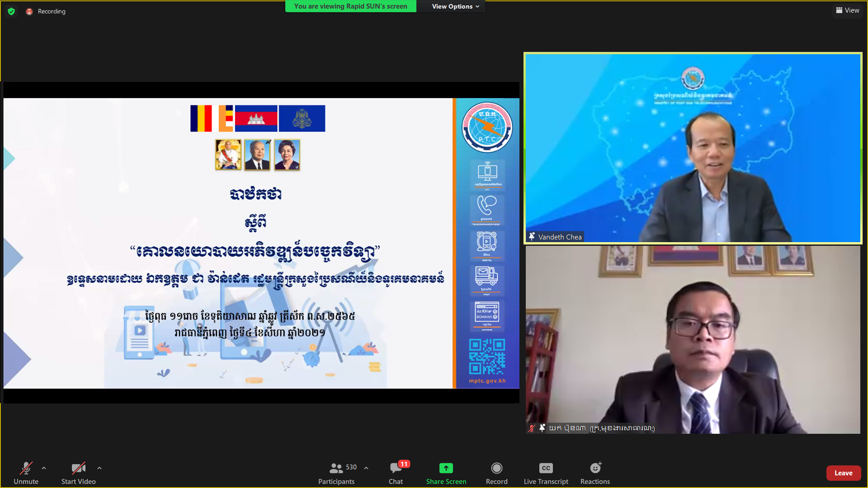Image resolution: width=868 pixels, height=488 pixels.
Task: Enable Live Transcript CC icon
Action: pos(546,468)
